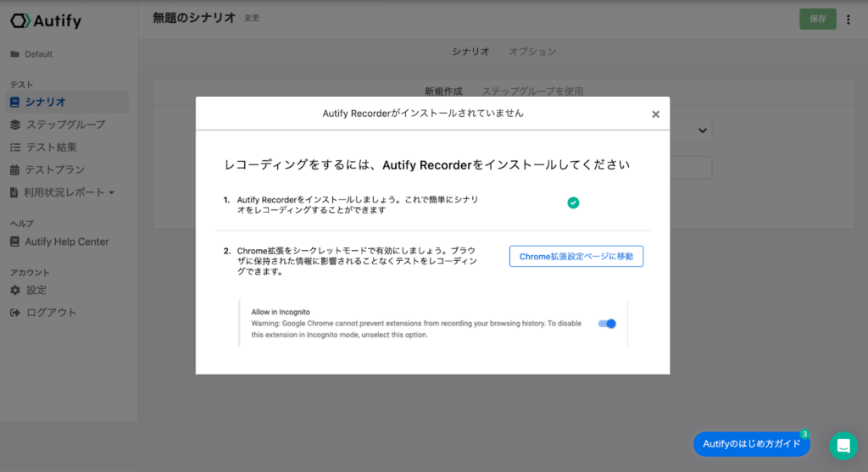The width and height of the screenshot is (868, 472).
Task: Close the Autify Recorder dialog
Action: (655, 114)
